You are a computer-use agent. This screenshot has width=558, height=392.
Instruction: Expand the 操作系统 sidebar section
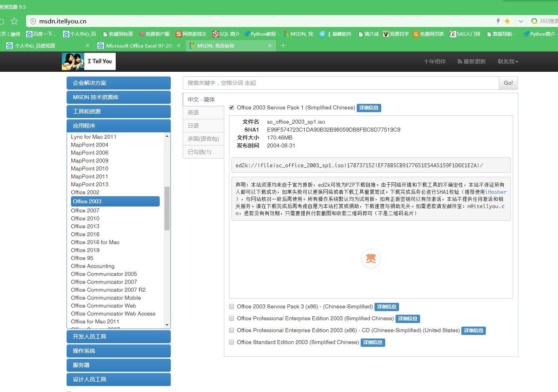[x=118, y=351]
